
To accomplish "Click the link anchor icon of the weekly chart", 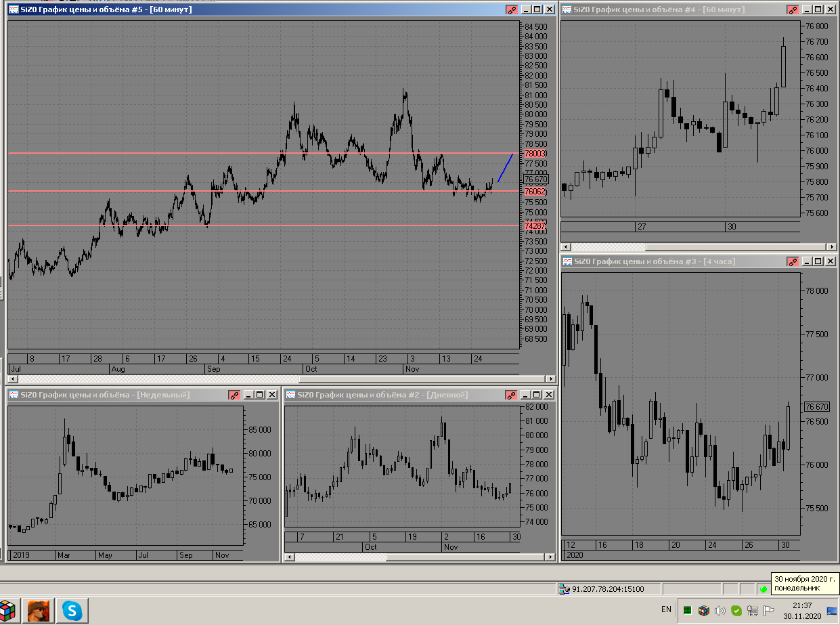I will [x=234, y=395].
